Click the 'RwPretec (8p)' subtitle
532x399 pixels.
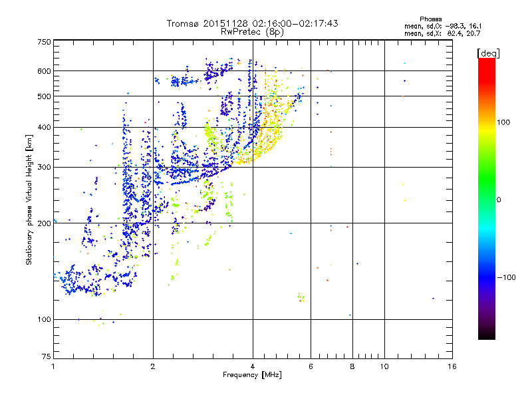(x=252, y=32)
